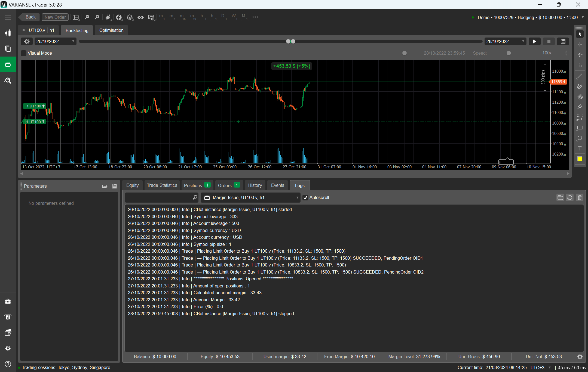
Task: Adjust the speed stepper arrows
Action: point(566,53)
